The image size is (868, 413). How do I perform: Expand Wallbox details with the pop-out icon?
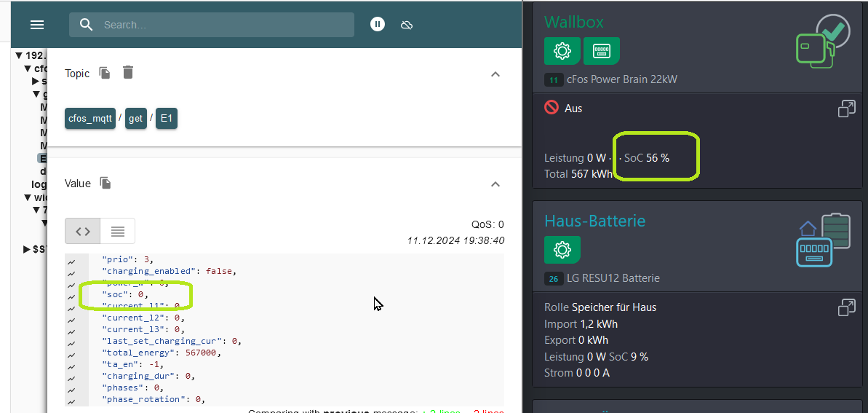click(x=846, y=109)
